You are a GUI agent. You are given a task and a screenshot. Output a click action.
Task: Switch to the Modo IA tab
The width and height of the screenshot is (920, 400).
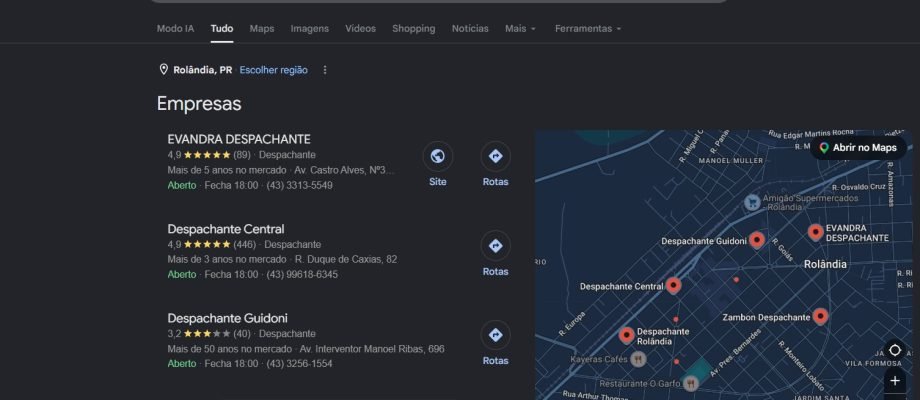pyautogui.click(x=175, y=28)
